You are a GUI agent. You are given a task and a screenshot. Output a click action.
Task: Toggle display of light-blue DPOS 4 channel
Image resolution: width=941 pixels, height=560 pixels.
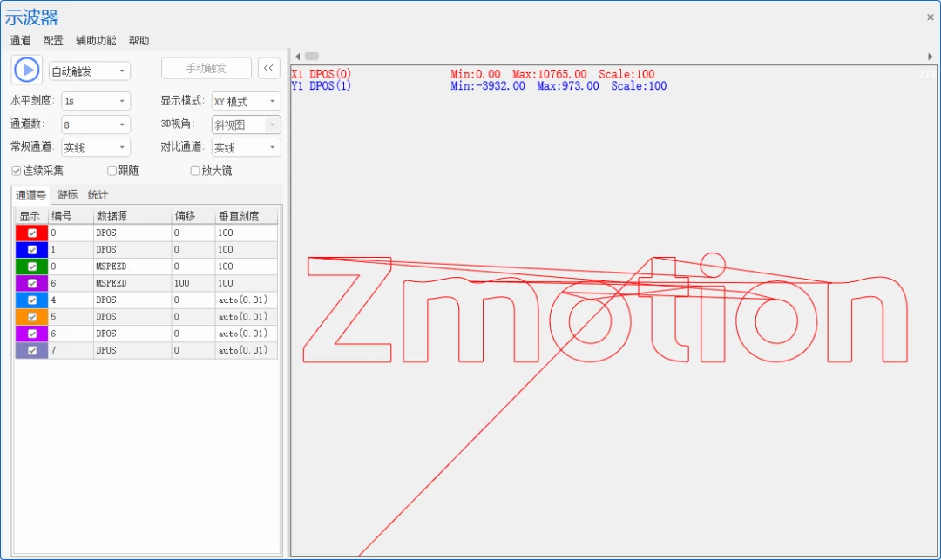click(32, 300)
